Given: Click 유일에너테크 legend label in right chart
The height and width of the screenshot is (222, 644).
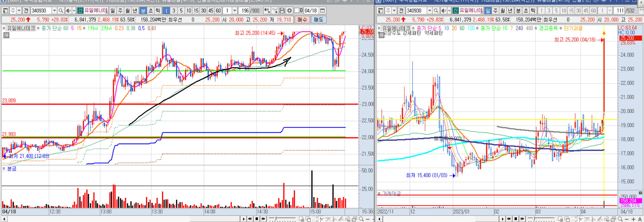Looking at the screenshot, I should [396, 28].
